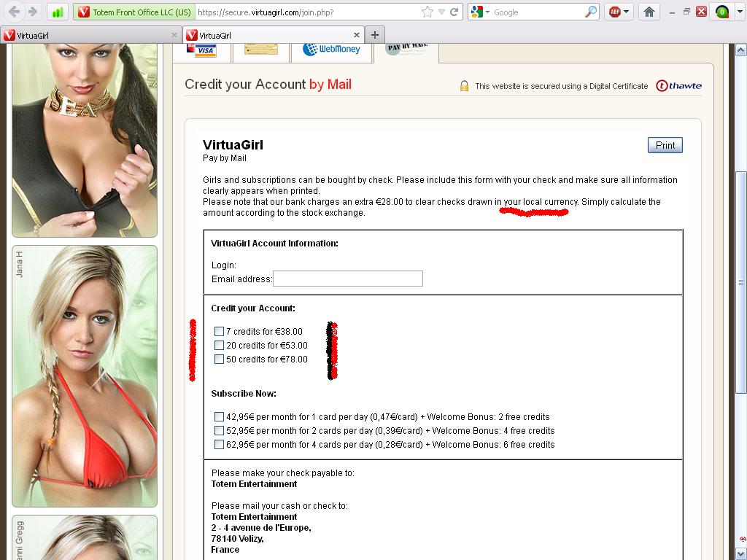Click the search magnifier icon
This screenshot has width=747, height=560.
(590, 12)
